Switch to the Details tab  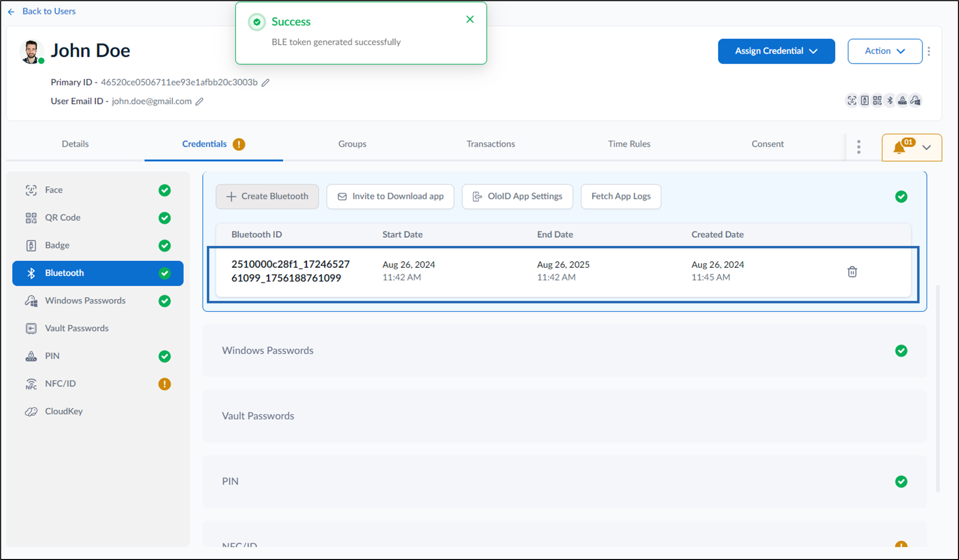tap(75, 144)
